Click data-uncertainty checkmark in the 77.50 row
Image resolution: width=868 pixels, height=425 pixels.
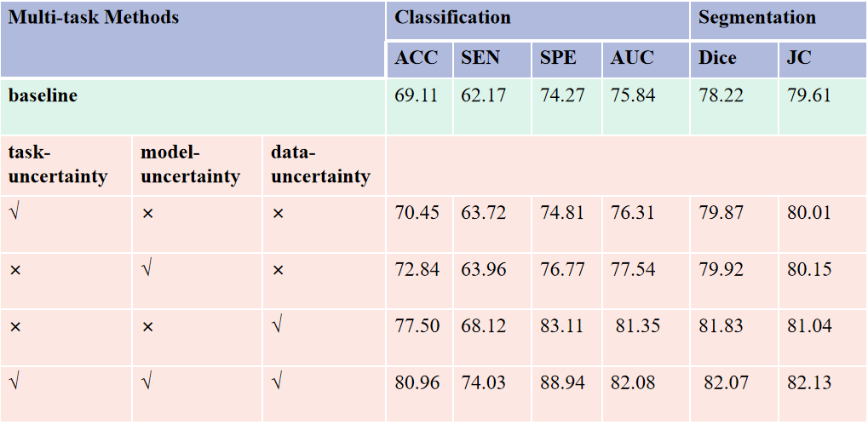coord(277,324)
